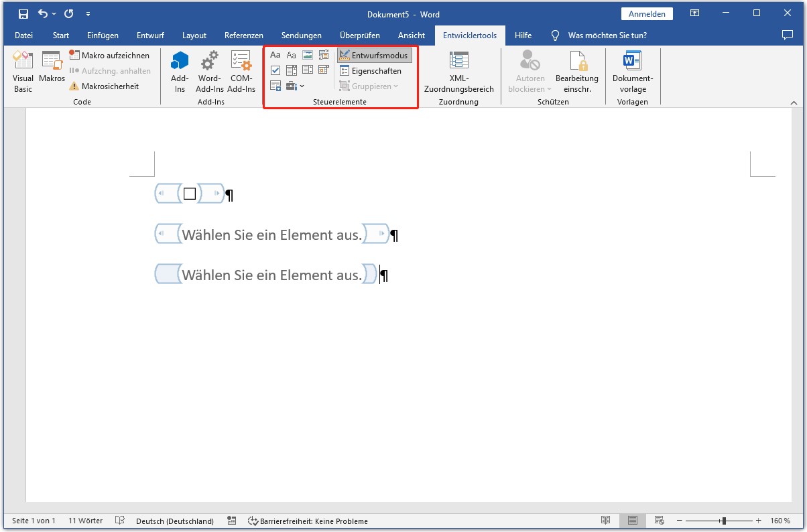This screenshot has width=807, height=532.
Task: Expand the quick access toolbar customization chevron
Action: point(88,13)
